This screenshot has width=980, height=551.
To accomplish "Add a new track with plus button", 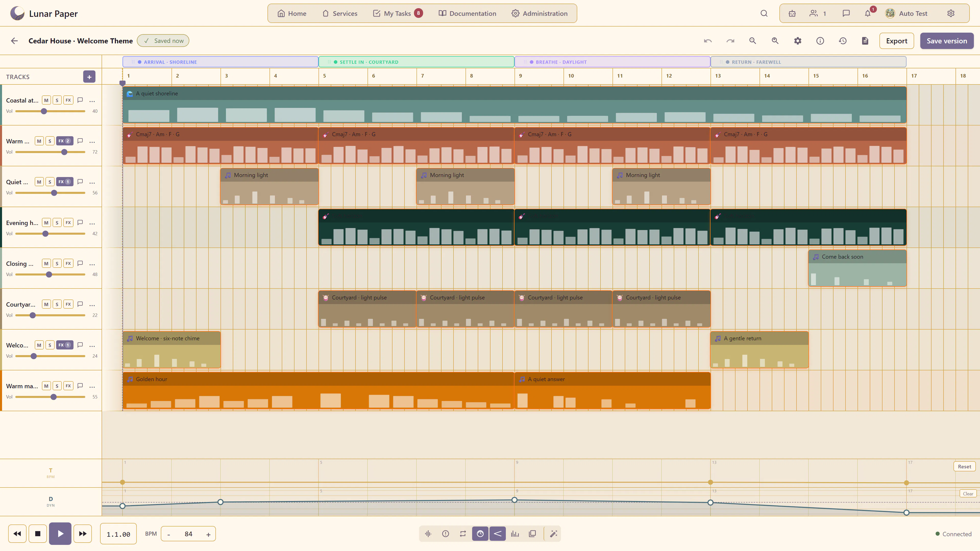I will (89, 77).
